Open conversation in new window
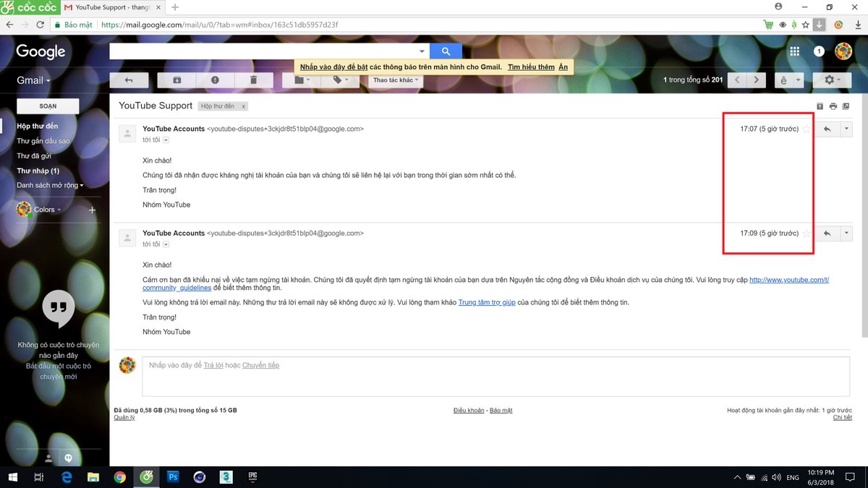Screen dimensions: 868x488 pyautogui.click(x=846, y=106)
